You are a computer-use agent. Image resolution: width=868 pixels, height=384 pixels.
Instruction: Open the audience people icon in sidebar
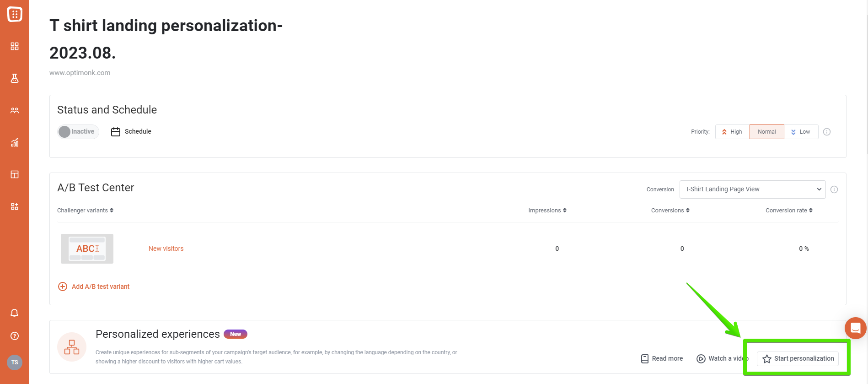[15, 110]
